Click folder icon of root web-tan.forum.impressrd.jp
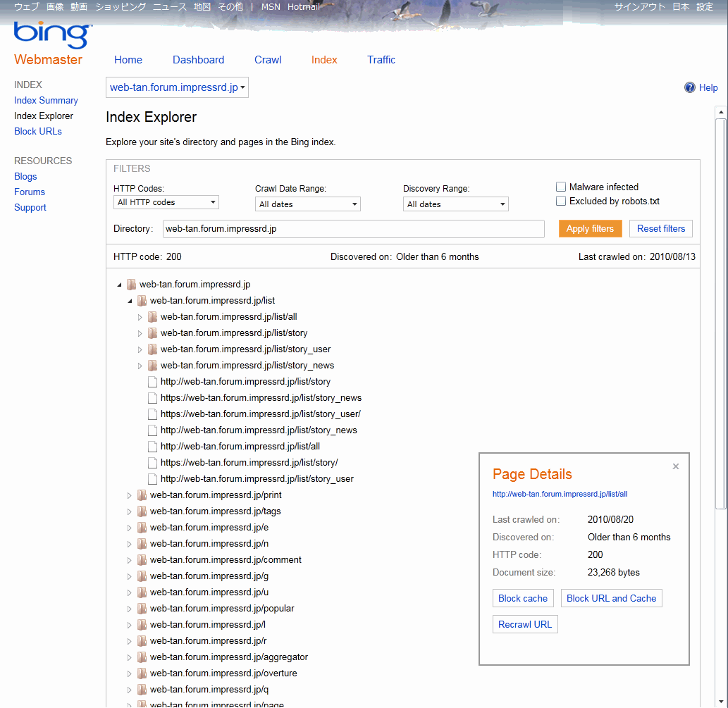The image size is (728, 708). pos(131,285)
